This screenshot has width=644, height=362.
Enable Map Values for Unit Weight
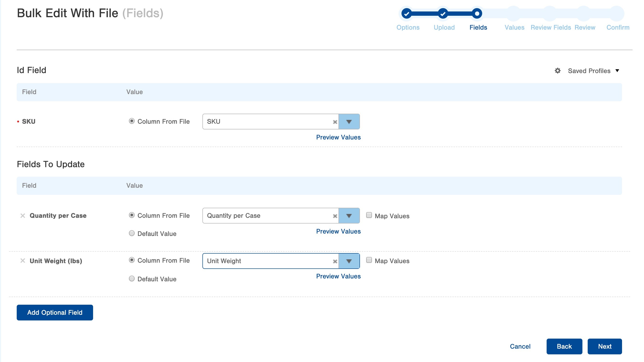point(369,260)
